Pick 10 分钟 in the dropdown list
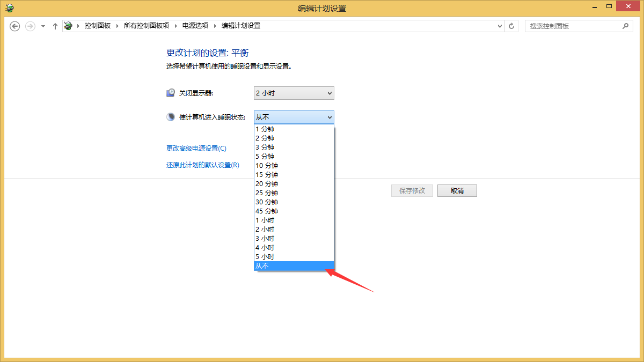Screen dimensions: 644x362 294,166
